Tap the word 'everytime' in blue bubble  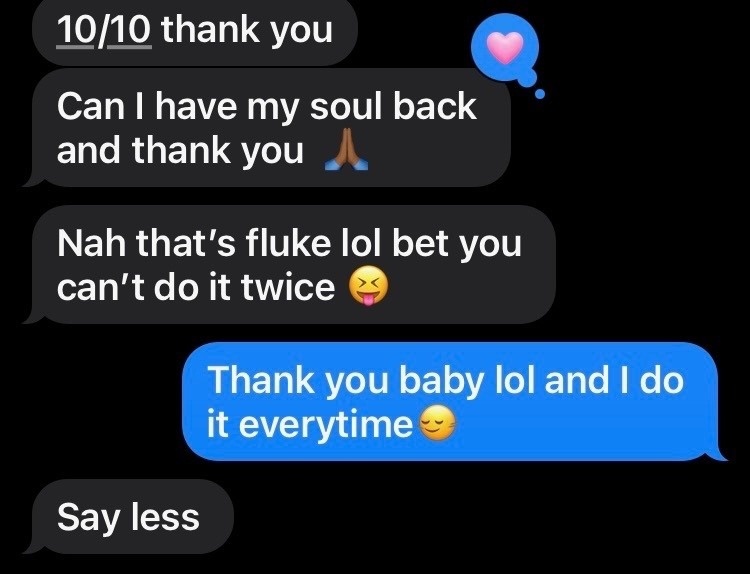coord(325,424)
